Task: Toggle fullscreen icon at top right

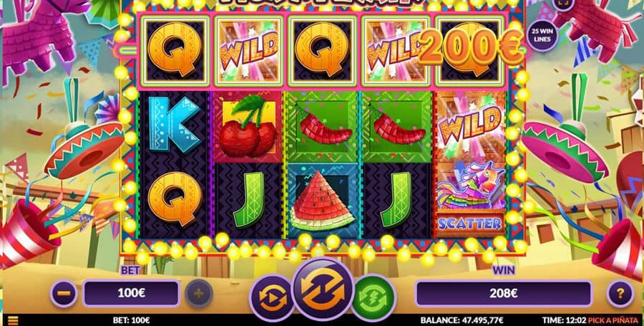Action: pyautogui.click(x=562, y=4)
